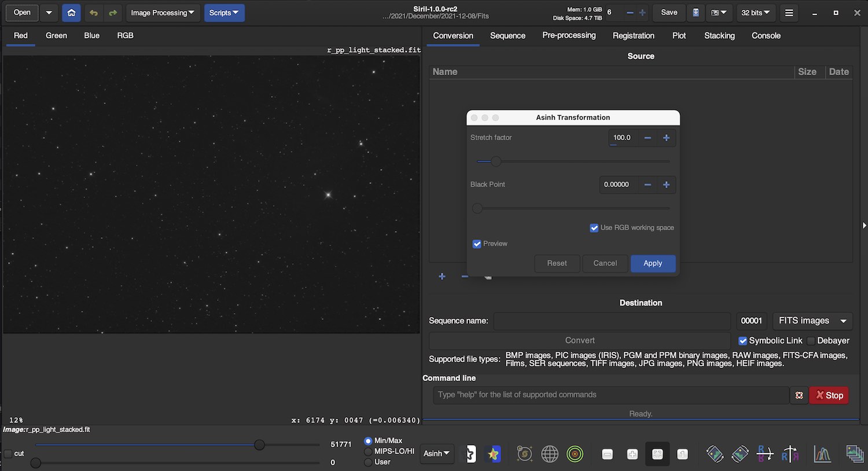
Task: Apply the Asinh Transformation
Action: 652,263
